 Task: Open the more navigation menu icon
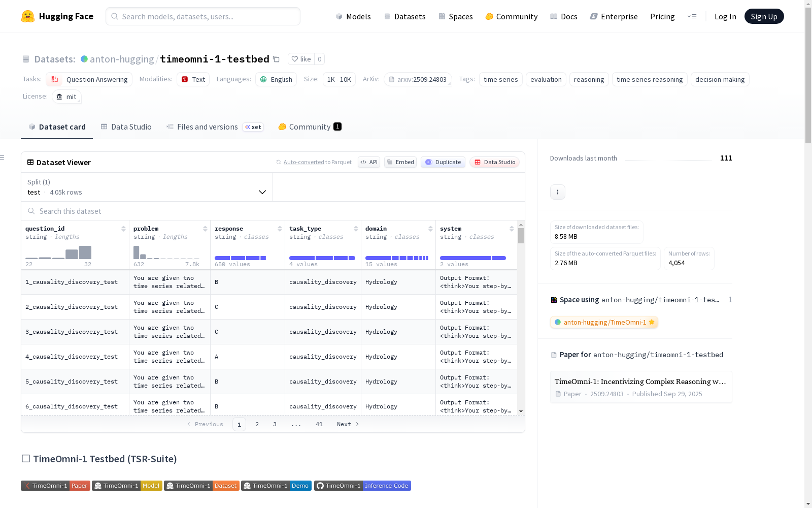coord(692,16)
